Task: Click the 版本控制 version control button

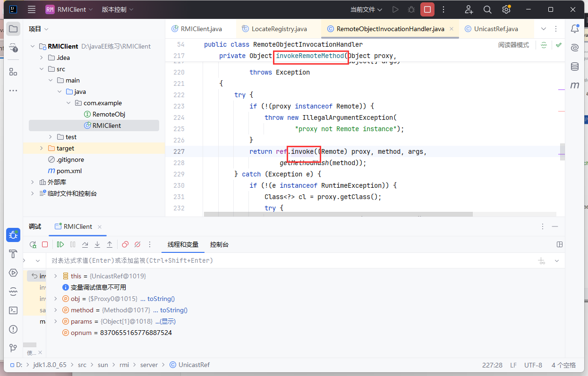Action: click(x=117, y=9)
